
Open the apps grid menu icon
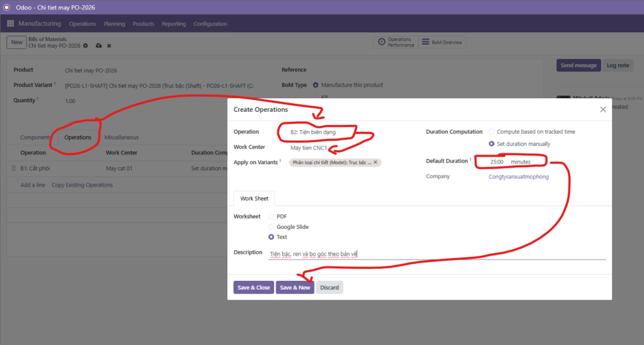pos(10,24)
